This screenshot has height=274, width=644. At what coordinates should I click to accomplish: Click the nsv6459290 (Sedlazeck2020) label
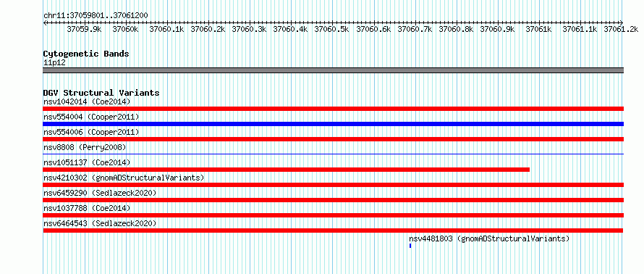tap(100, 193)
